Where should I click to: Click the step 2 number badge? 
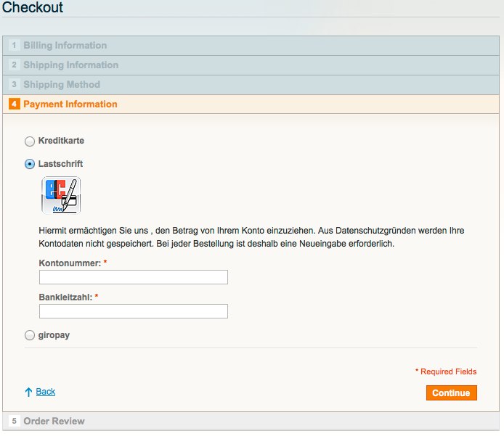14,65
